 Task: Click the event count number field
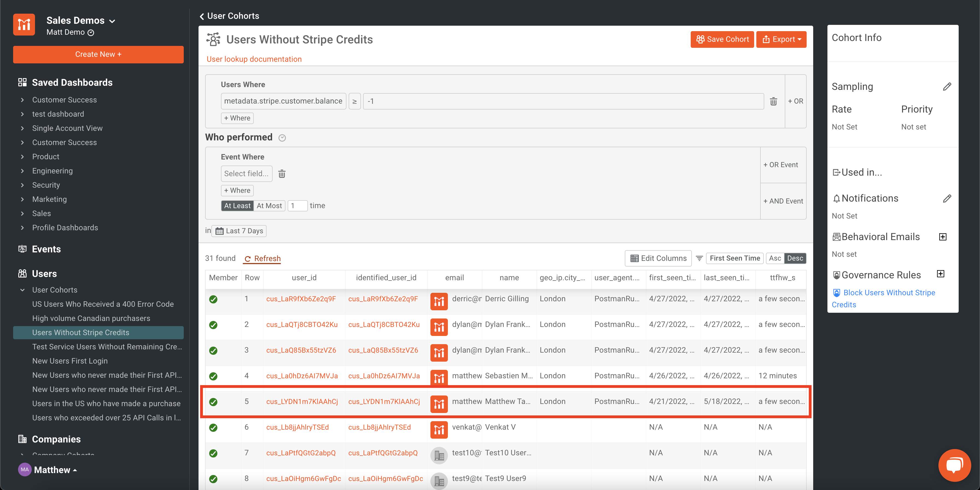[x=297, y=206]
